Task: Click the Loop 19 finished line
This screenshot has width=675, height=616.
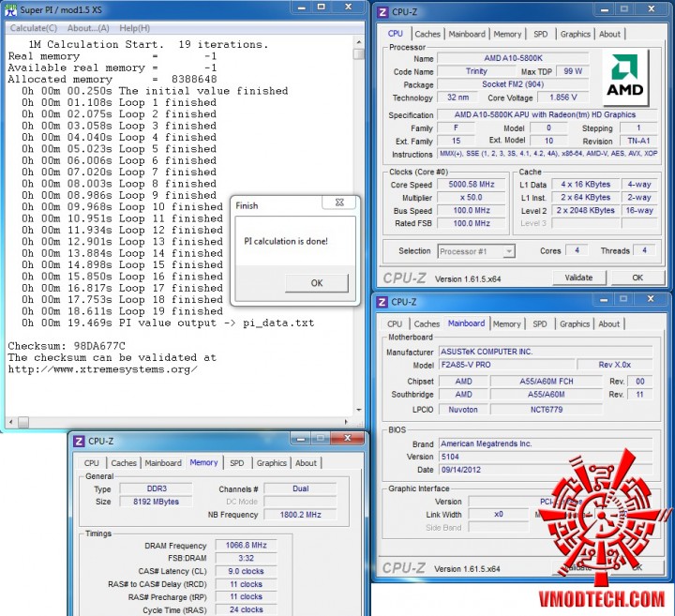Action: [123, 311]
